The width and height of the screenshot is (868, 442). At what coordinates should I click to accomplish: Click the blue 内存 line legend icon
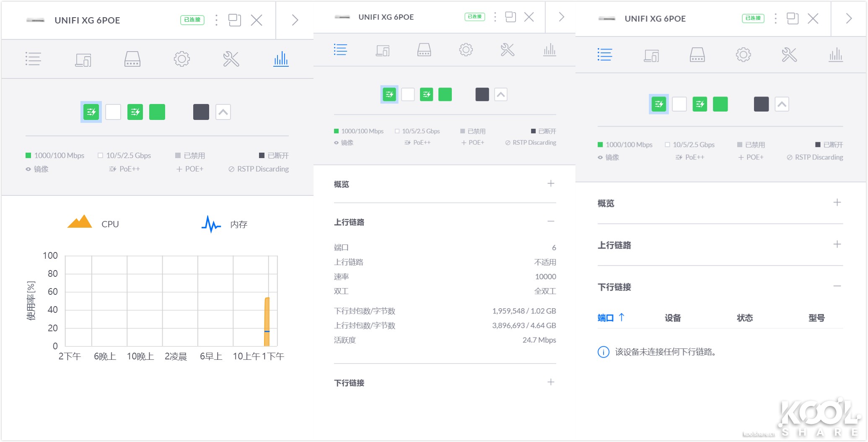tap(211, 224)
